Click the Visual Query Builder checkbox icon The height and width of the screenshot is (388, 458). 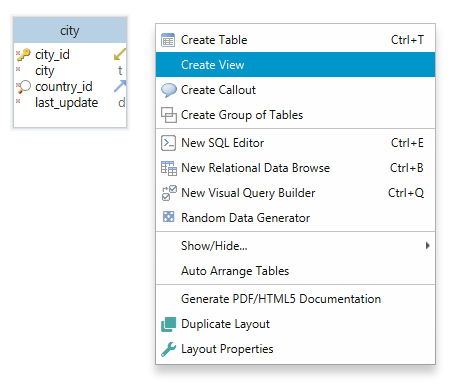click(x=169, y=193)
